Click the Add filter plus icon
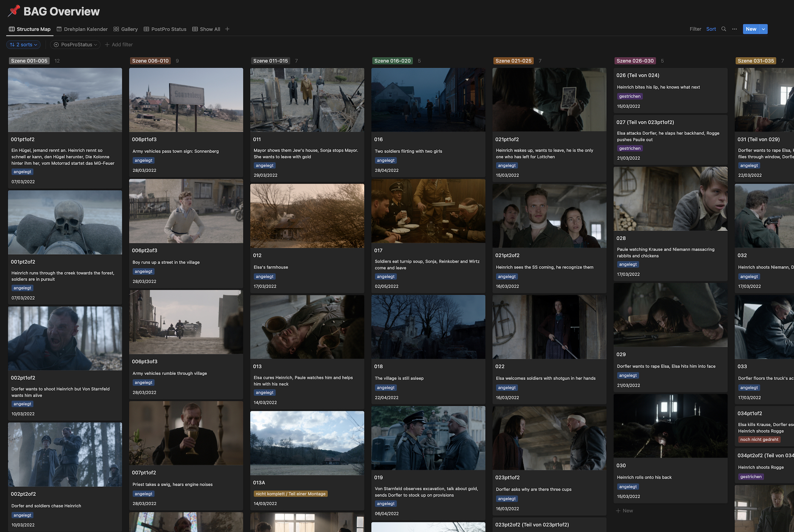 [107, 45]
